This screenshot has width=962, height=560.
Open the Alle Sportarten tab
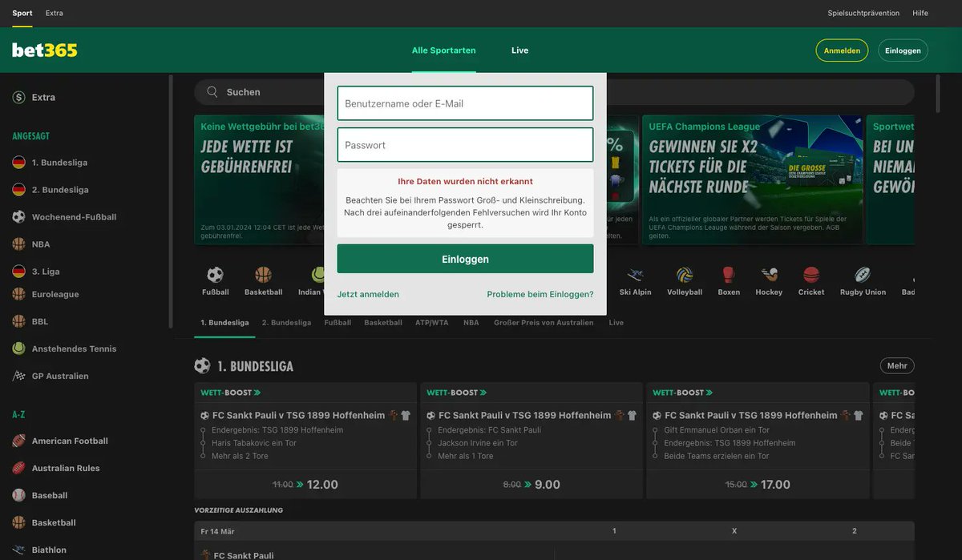pyautogui.click(x=444, y=50)
